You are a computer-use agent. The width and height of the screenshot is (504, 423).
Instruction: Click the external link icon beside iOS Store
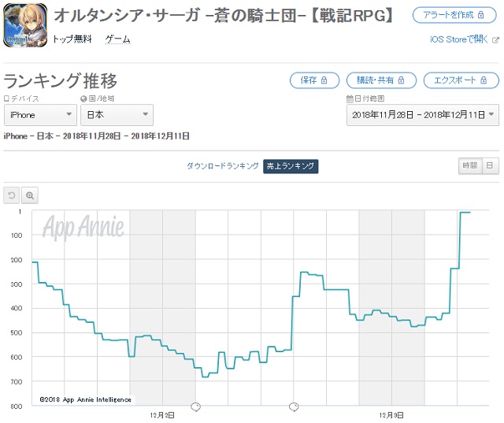coord(495,40)
